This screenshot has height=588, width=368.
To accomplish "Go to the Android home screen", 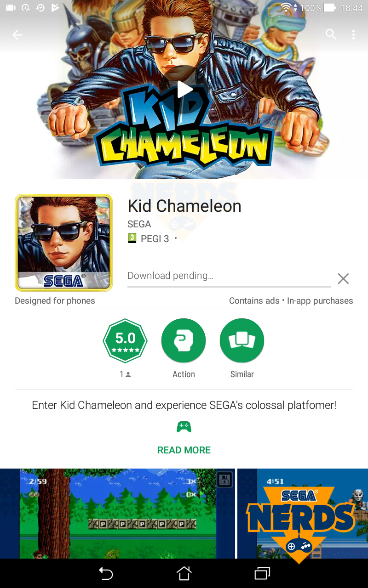I will pos(184,573).
